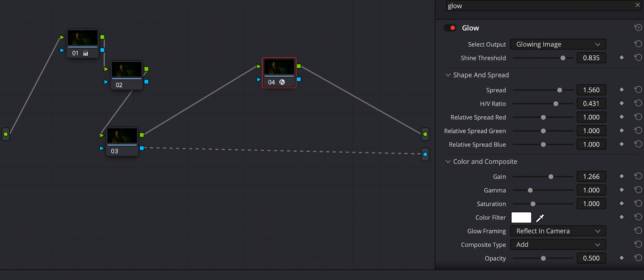This screenshot has width=644, height=280.
Task: Click the Gamma slider handle
Action: [x=530, y=190]
